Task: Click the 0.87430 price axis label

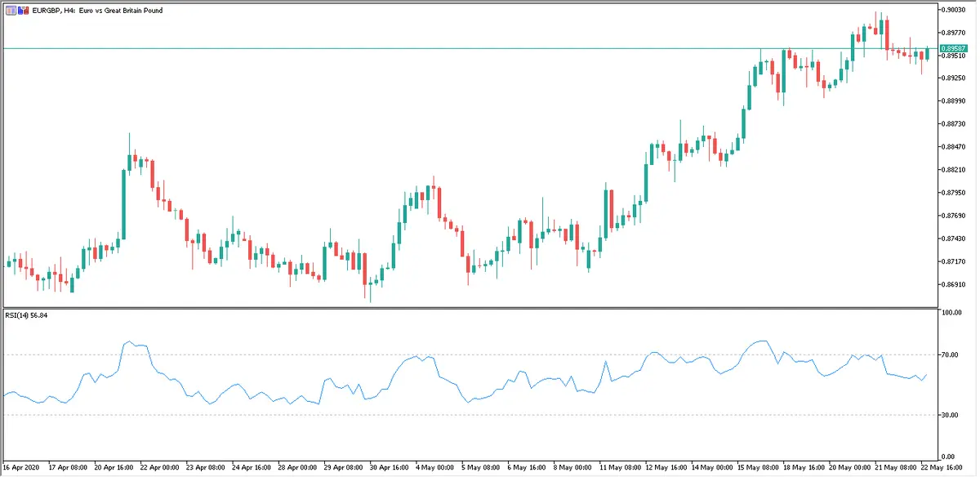Action: (x=951, y=238)
